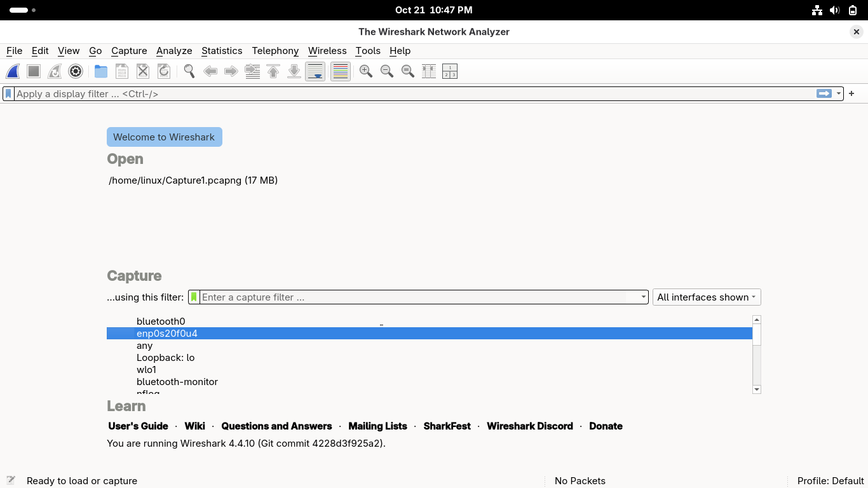
Task: Open the User's Guide link
Action: [x=138, y=426]
